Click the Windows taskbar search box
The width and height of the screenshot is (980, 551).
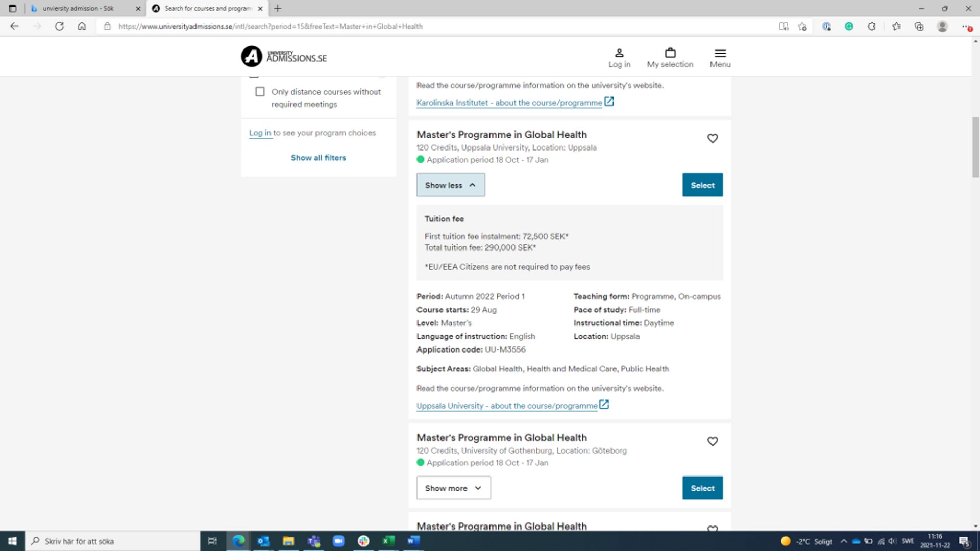click(112, 541)
